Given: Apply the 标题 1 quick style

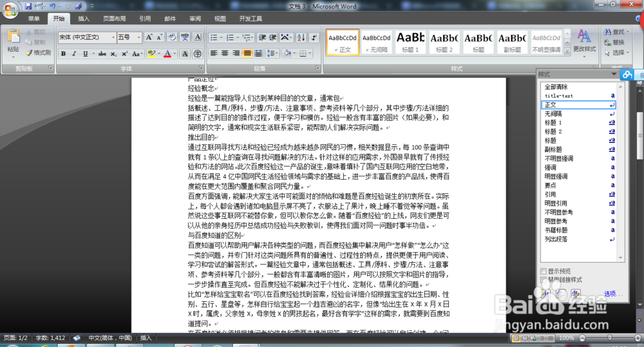Looking at the screenshot, I should point(410,41).
